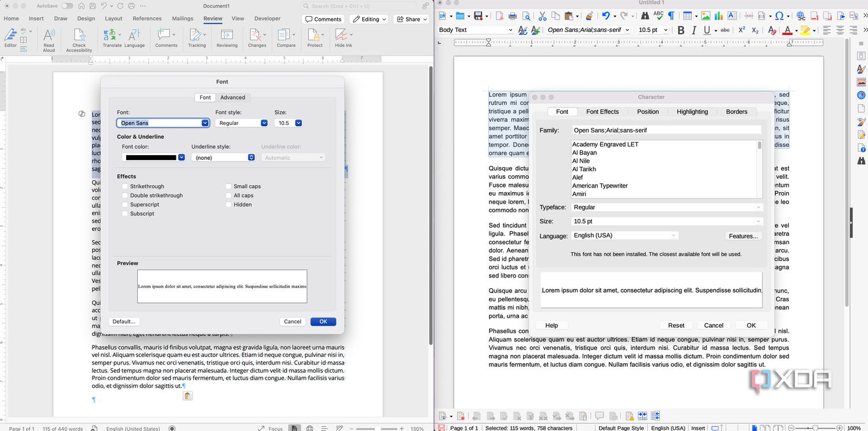
Task: Open the Language dropdown showing English (USA)
Action: coord(625,235)
